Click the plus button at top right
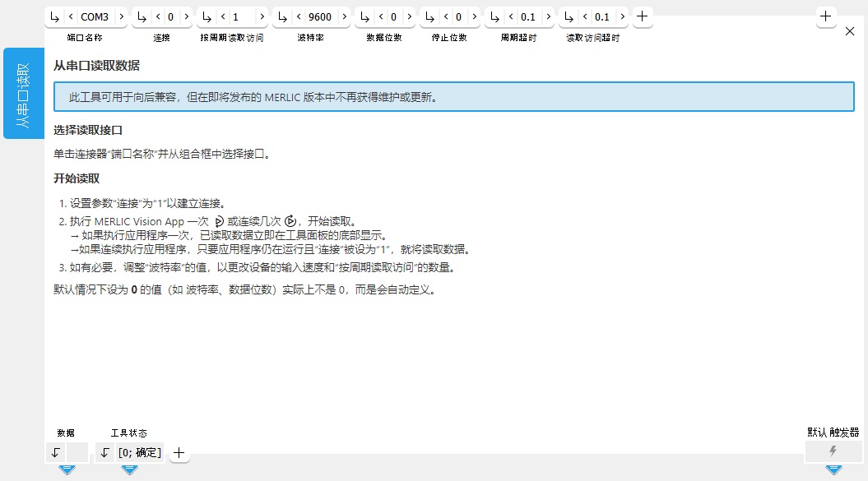868x481 pixels. 826,16
